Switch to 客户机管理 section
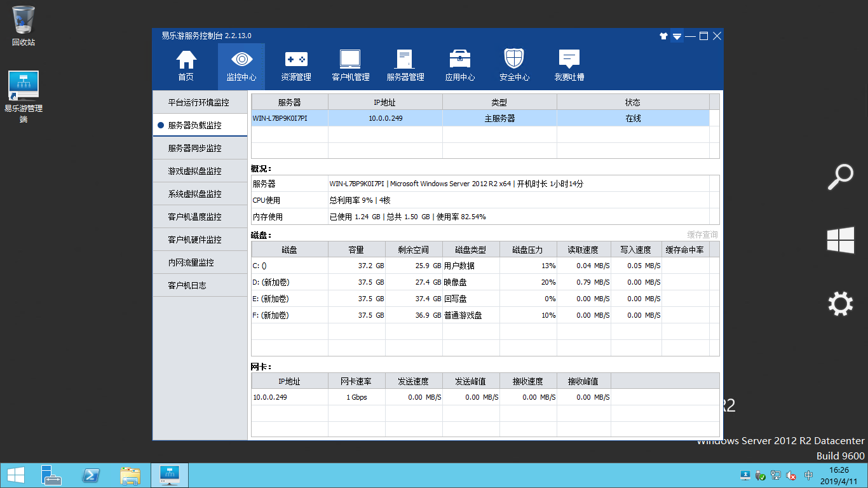868x488 pixels. [351, 66]
